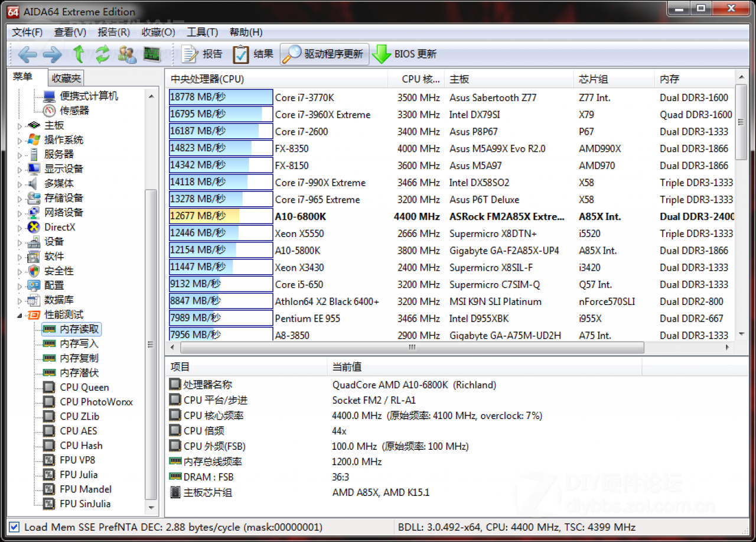This screenshot has width=756, height=542.
Task: Click the results list vertical scrollbar down arrow
Action: click(x=742, y=334)
